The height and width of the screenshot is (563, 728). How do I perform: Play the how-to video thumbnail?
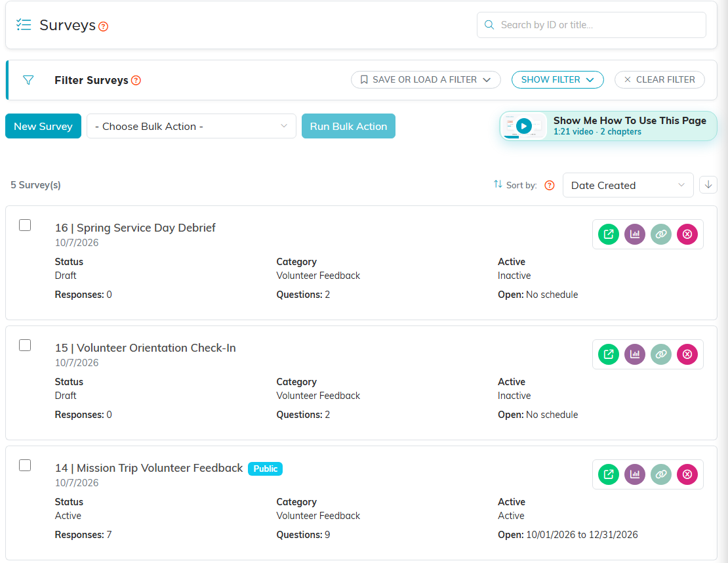coord(524,126)
